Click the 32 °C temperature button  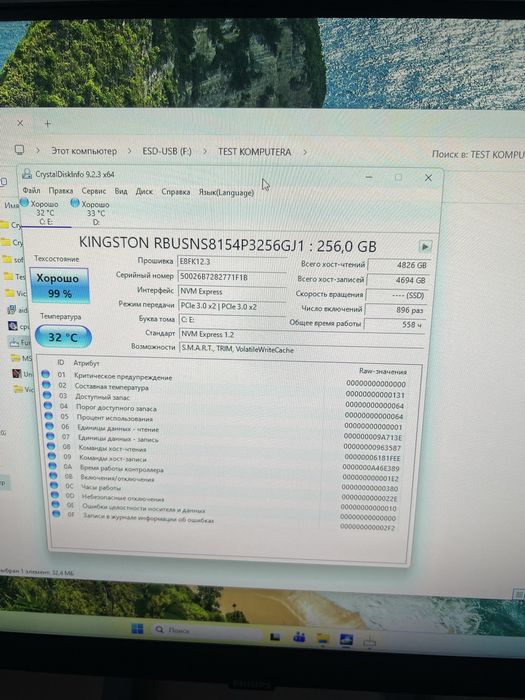(x=63, y=337)
